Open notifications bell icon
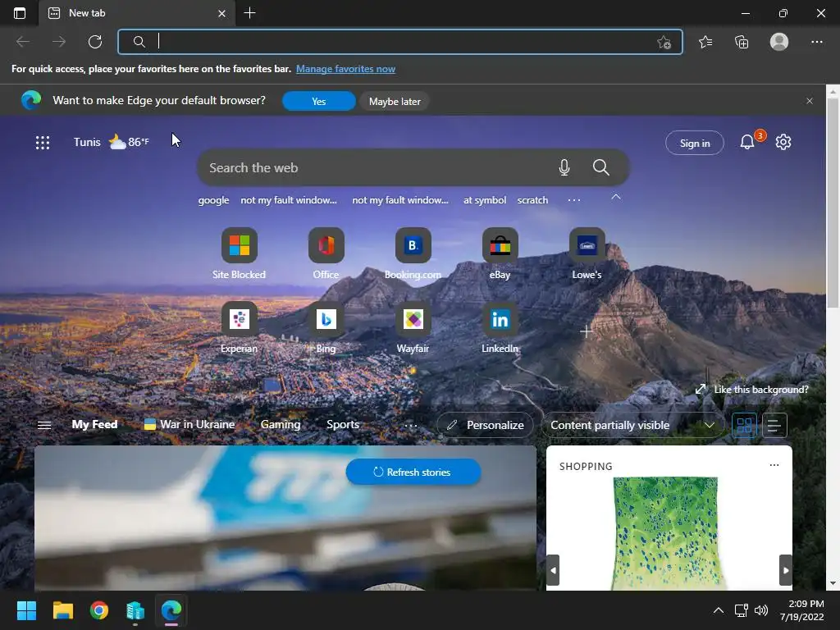The height and width of the screenshot is (630, 840). (x=747, y=142)
